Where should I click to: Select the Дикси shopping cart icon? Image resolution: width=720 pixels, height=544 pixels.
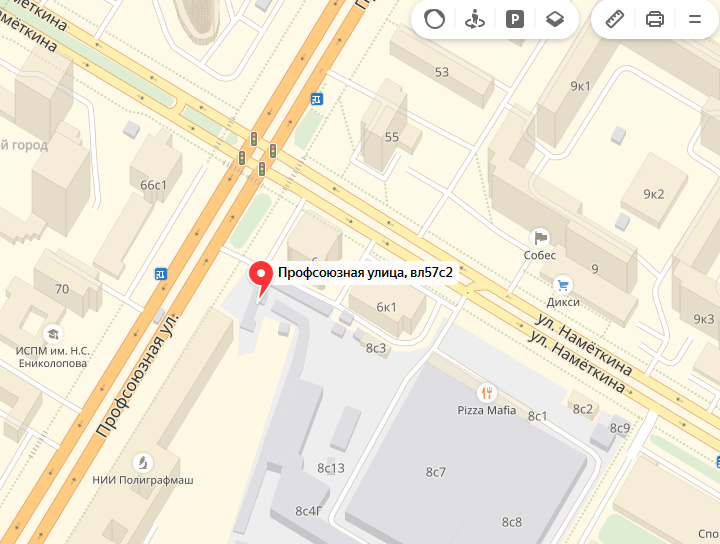(x=562, y=285)
